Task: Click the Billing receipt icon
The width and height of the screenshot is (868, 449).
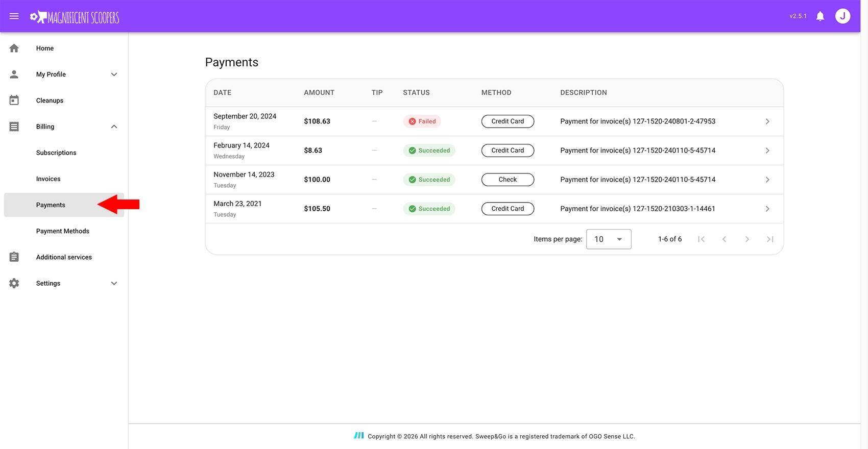Action: pos(14,127)
